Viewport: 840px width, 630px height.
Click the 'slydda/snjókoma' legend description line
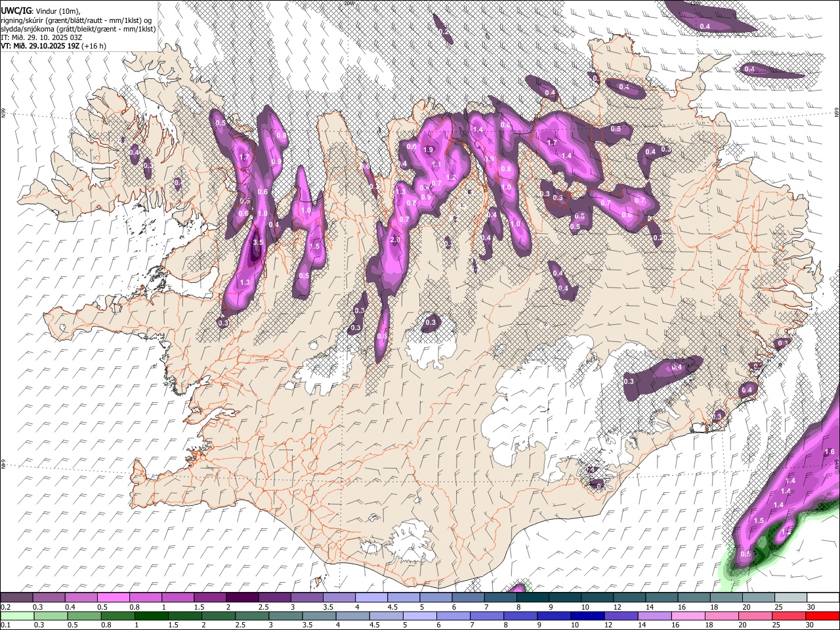pos(78,28)
